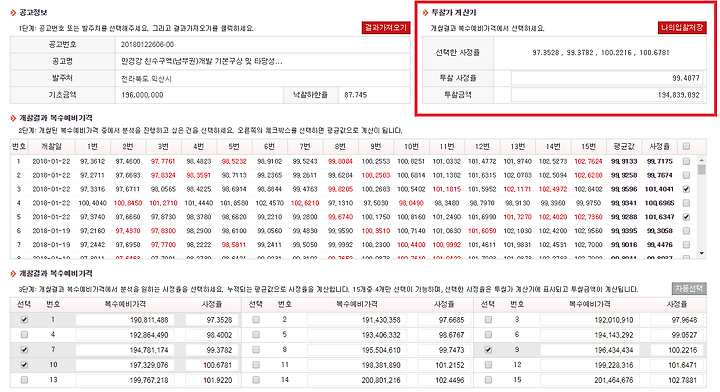Select reserve price number 13 checkbox

tap(24, 380)
